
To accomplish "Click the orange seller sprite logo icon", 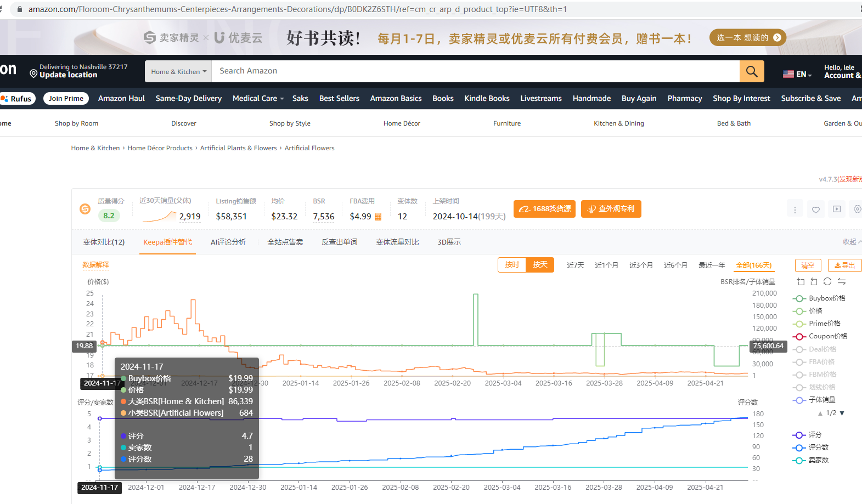I will [85, 209].
